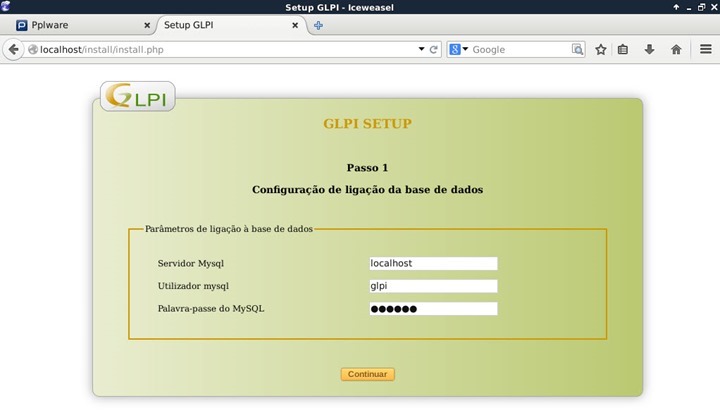This screenshot has height=413, width=720.
Task: Reload the page with the refresh icon
Action: click(x=433, y=50)
